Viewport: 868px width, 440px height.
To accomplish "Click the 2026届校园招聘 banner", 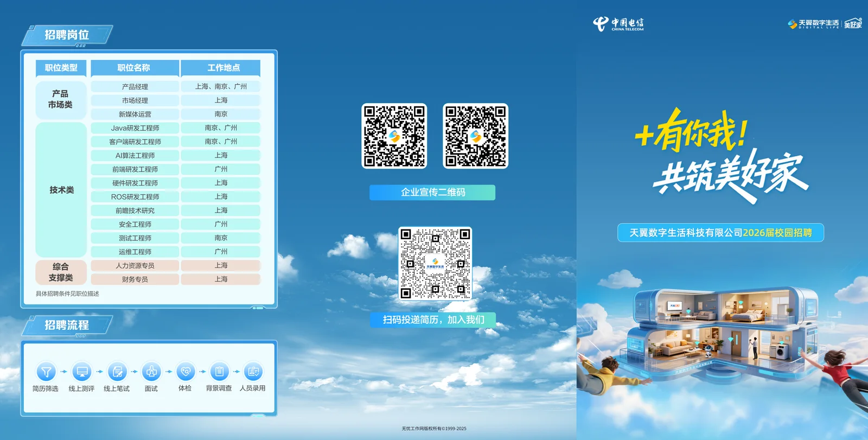I will [720, 233].
